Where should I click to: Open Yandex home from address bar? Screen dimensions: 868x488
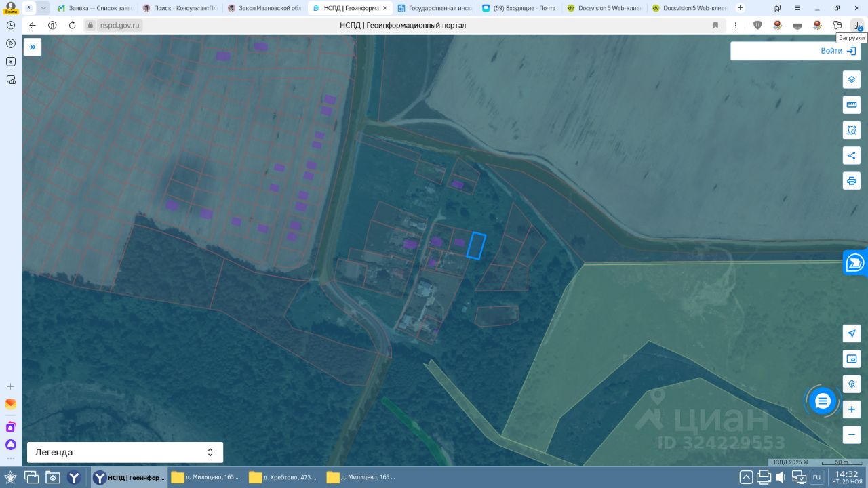52,25
